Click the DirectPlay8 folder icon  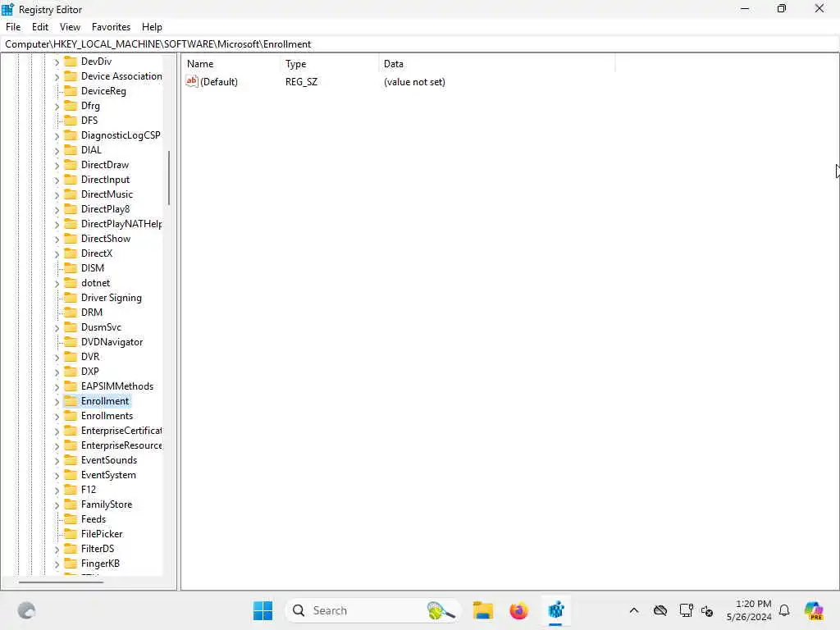pyautogui.click(x=71, y=208)
